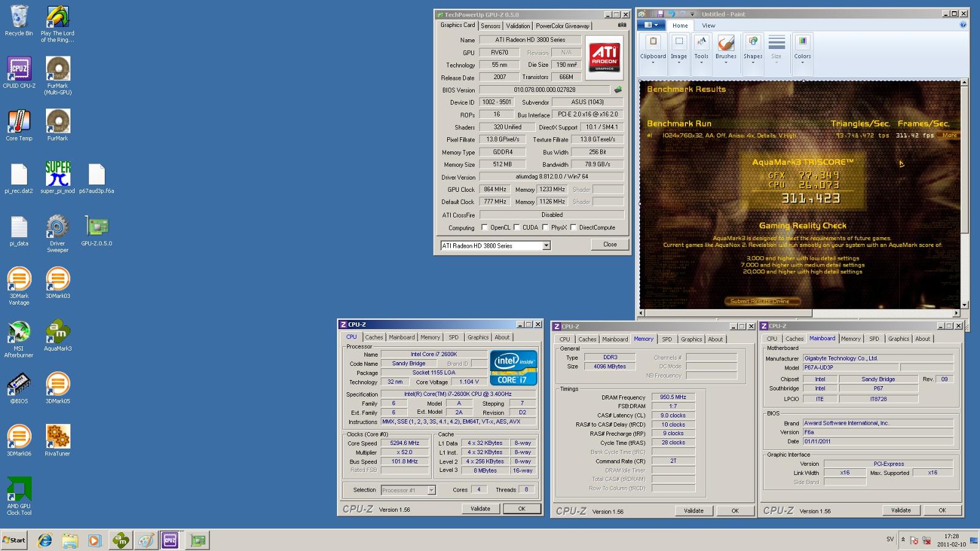Open the RivaTuner desktop icon
The height and width of the screenshot is (551, 980).
(58, 441)
